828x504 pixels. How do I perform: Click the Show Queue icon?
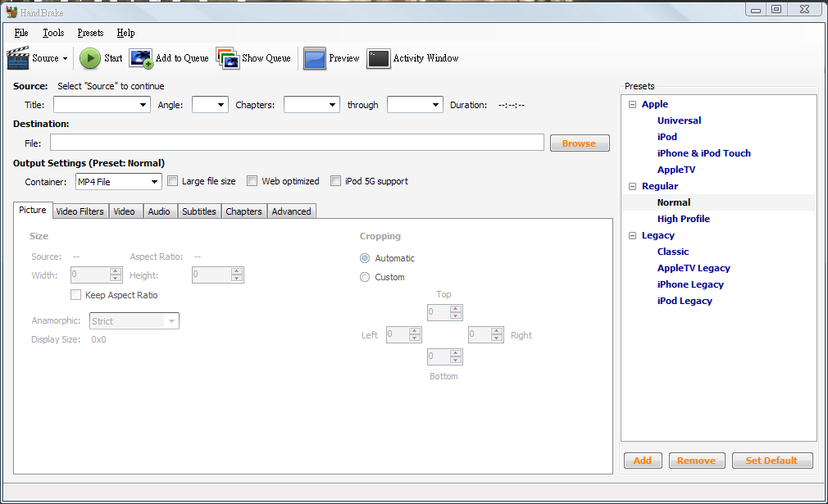pos(228,58)
